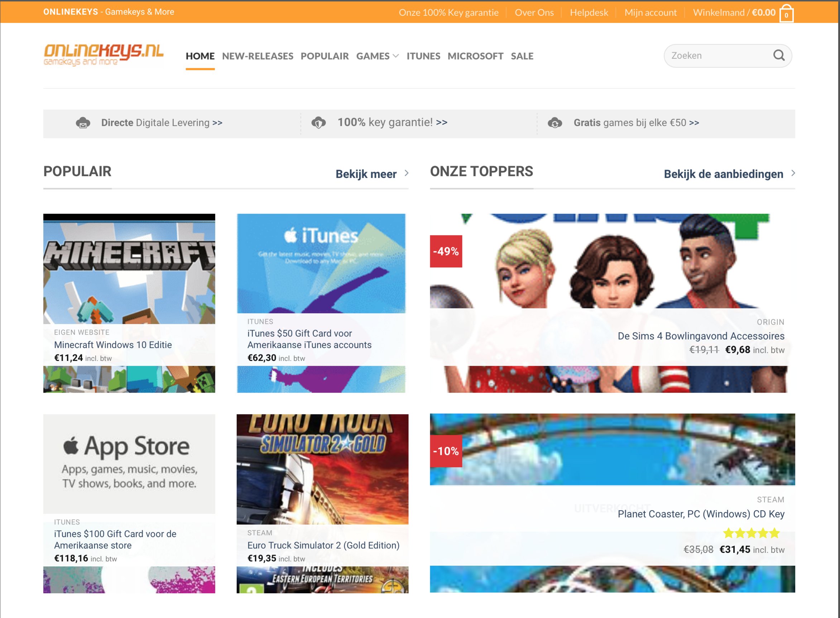The image size is (840, 618).
Task: Click the ONZE TOPPERS section heading
Action: (481, 171)
